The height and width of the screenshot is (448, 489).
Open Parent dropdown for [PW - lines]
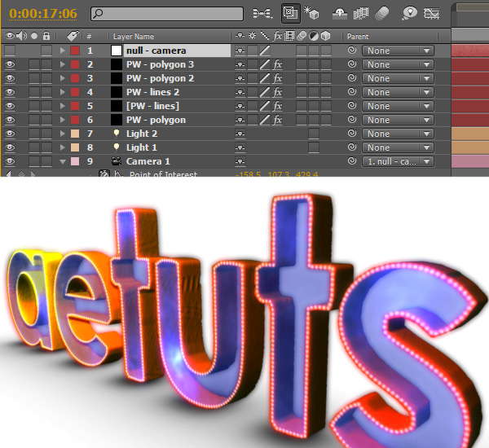coord(398,106)
